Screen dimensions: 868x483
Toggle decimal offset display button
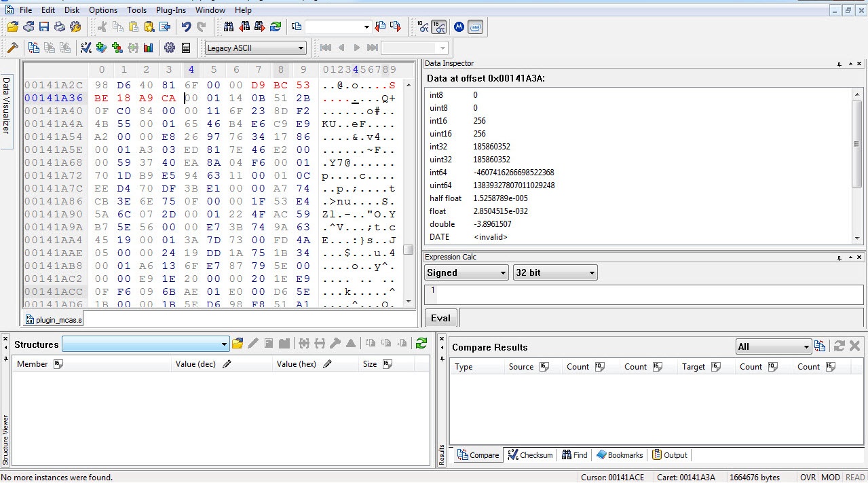(x=423, y=26)
